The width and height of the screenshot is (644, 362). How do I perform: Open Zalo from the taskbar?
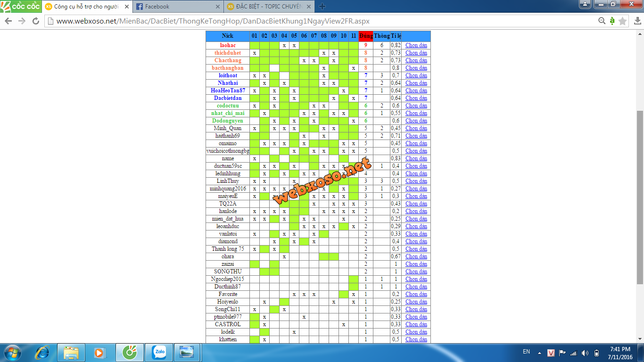pos(159,352)
